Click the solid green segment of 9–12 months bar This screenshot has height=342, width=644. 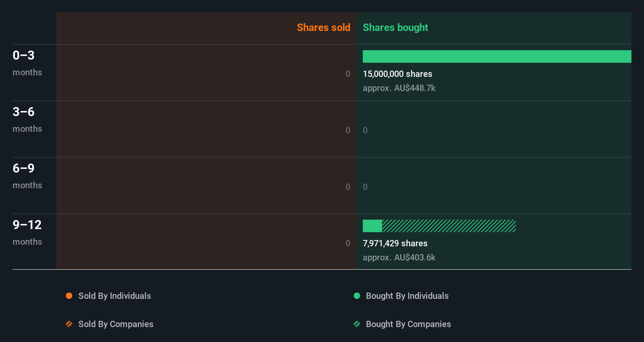[372, 226]
